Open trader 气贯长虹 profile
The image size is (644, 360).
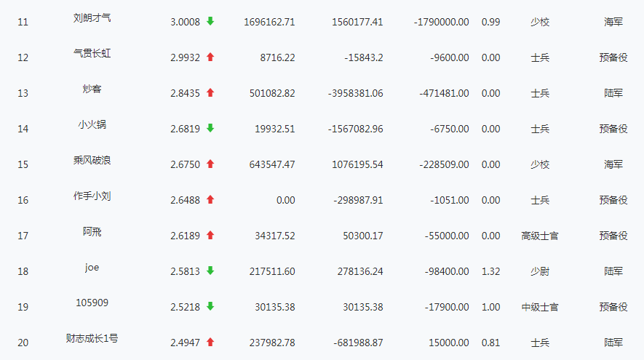[x=92, y=53]
